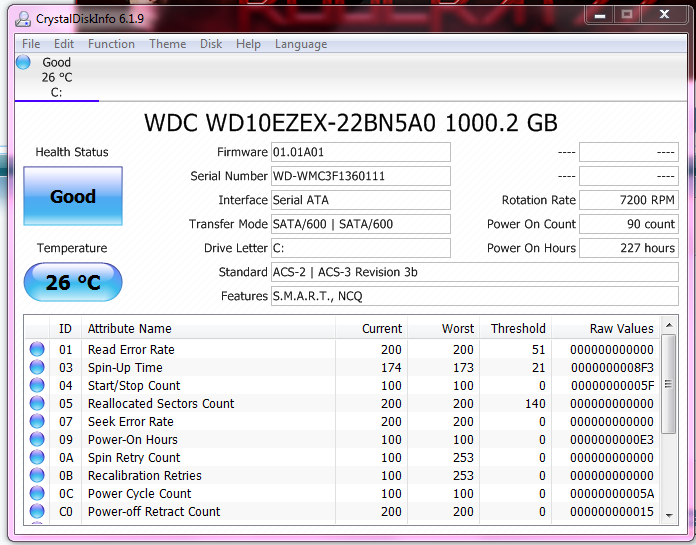Click the Power On Count field
This screenshot has height=545, width=696.
pyautogui.click(x=629, y=224)
